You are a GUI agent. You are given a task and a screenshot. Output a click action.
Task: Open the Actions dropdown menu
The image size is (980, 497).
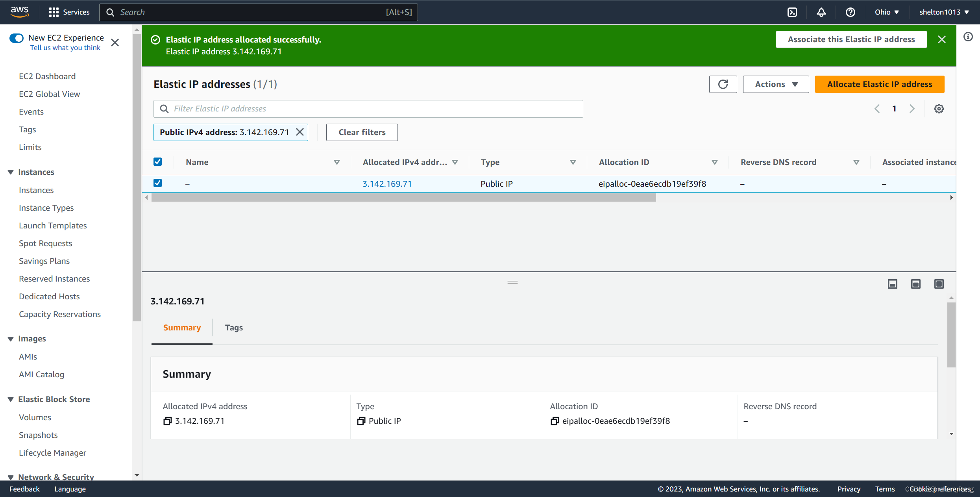776,84
